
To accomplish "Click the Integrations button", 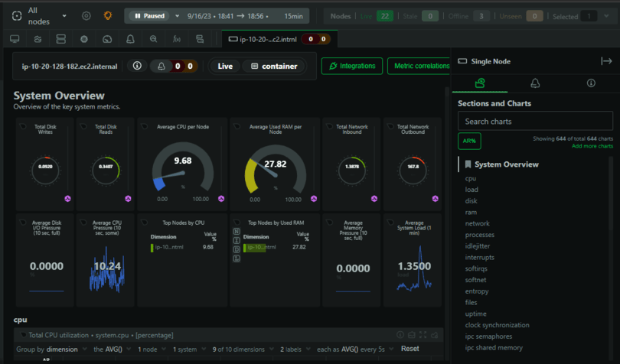I will click(x=352, y=66).
